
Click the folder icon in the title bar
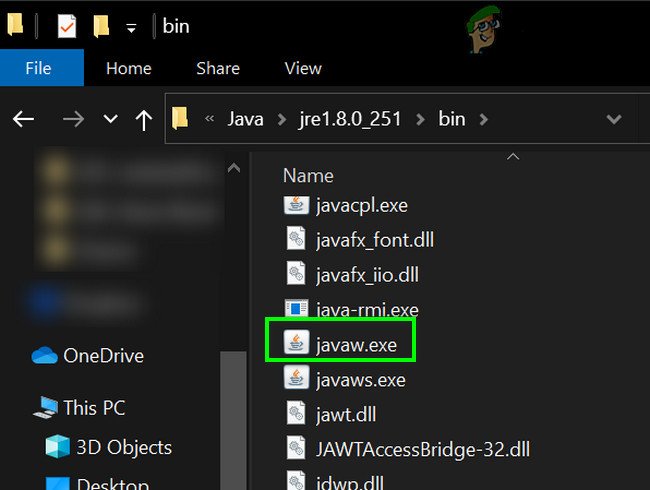(15, 24)
